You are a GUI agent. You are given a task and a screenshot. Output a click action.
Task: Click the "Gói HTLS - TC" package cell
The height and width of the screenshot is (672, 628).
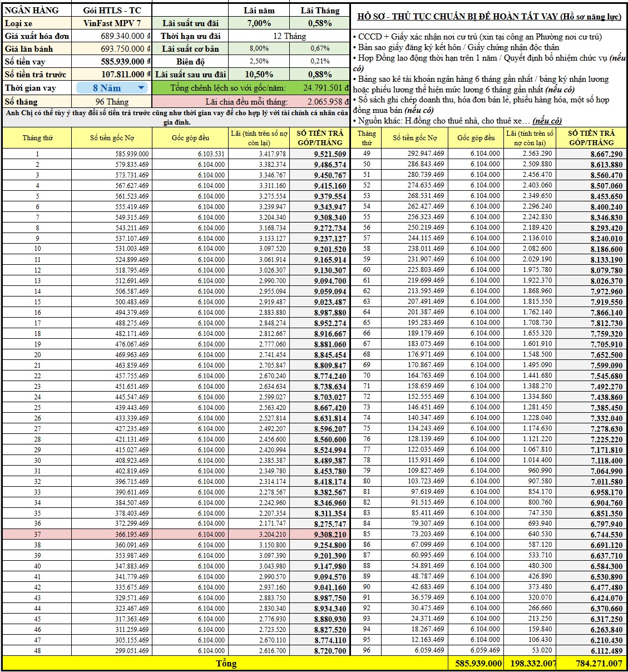112,11
